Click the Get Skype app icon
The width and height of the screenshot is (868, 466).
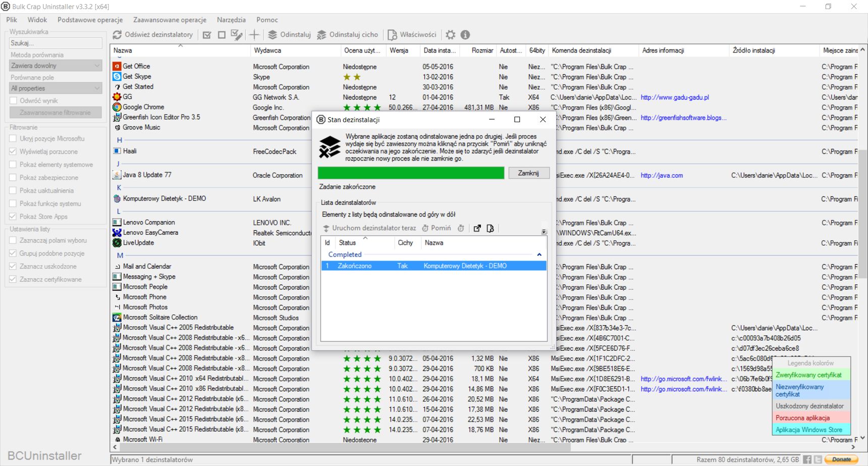click(x=117, y=76)
